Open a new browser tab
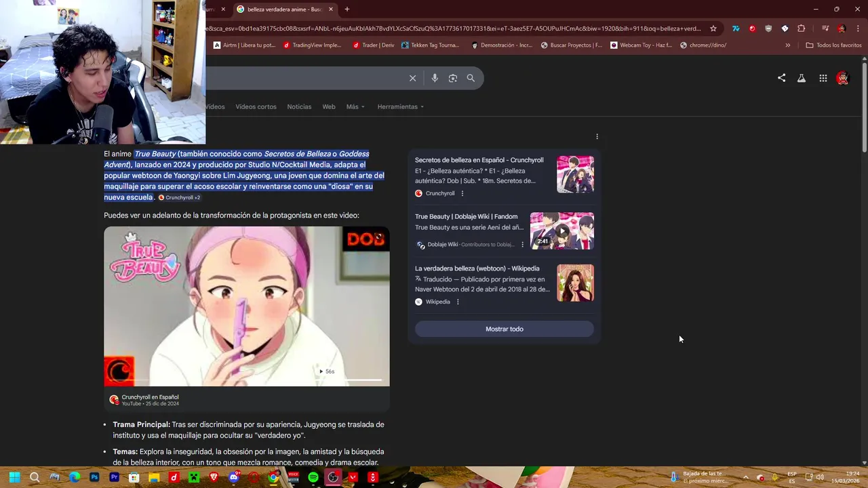868x488 pixels. (347, 9)
